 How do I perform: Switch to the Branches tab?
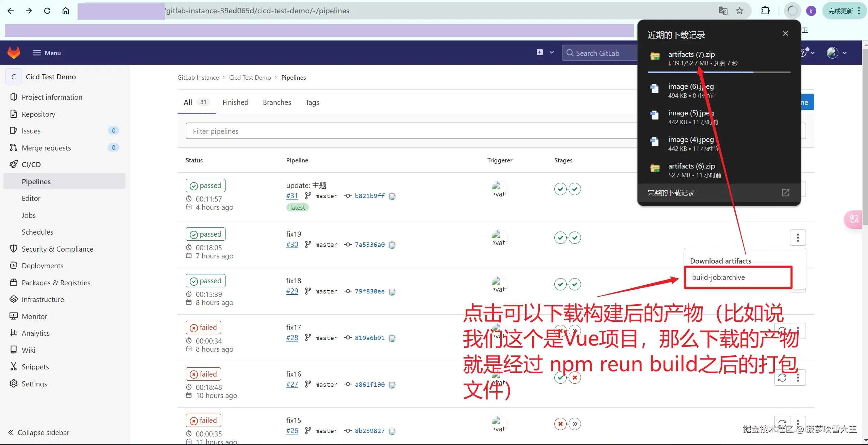(277, 102)
